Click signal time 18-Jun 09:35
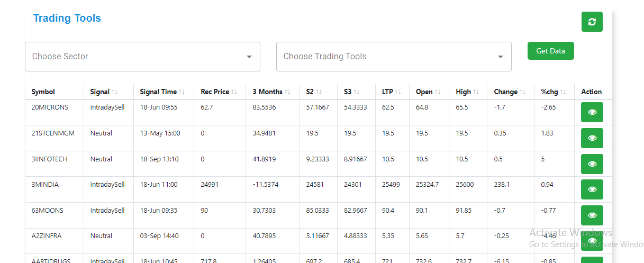 159,211
